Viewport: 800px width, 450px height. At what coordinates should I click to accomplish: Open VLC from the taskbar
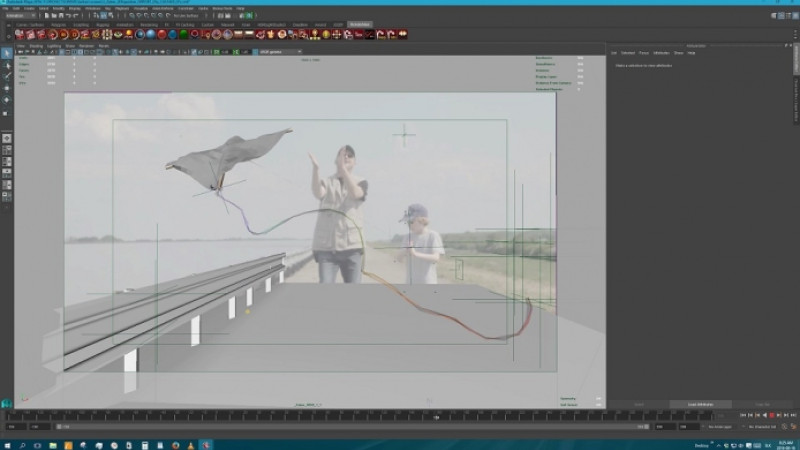(191, 445)
